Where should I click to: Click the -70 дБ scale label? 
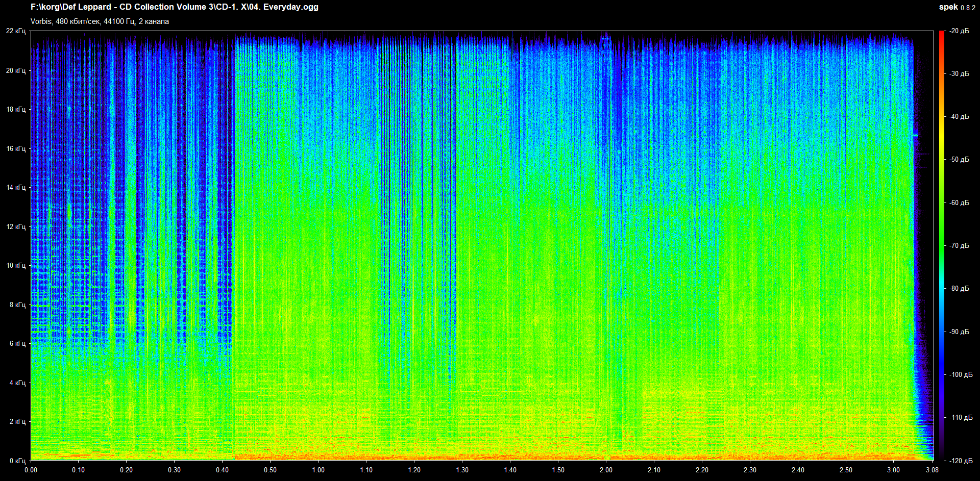959,246
